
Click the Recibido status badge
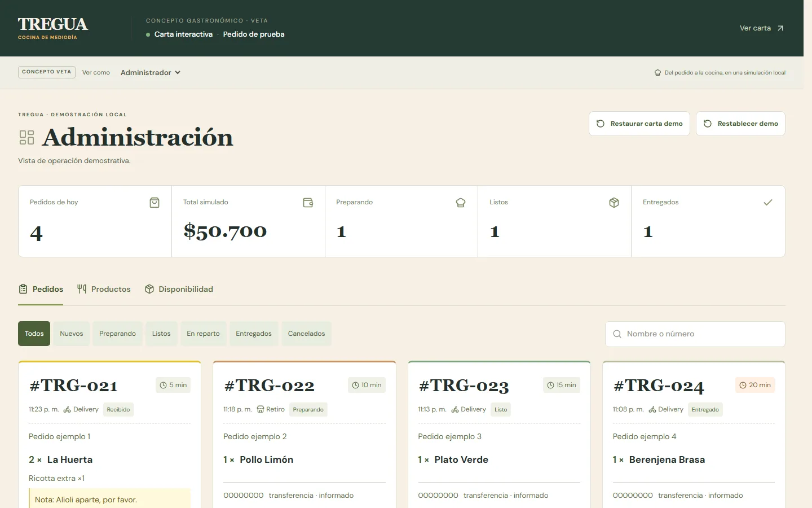pyautogui.click(x=118, y=410)
